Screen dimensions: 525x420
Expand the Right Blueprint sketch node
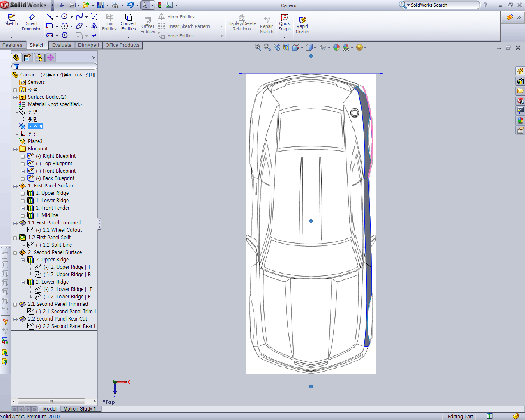click(23, 157)
